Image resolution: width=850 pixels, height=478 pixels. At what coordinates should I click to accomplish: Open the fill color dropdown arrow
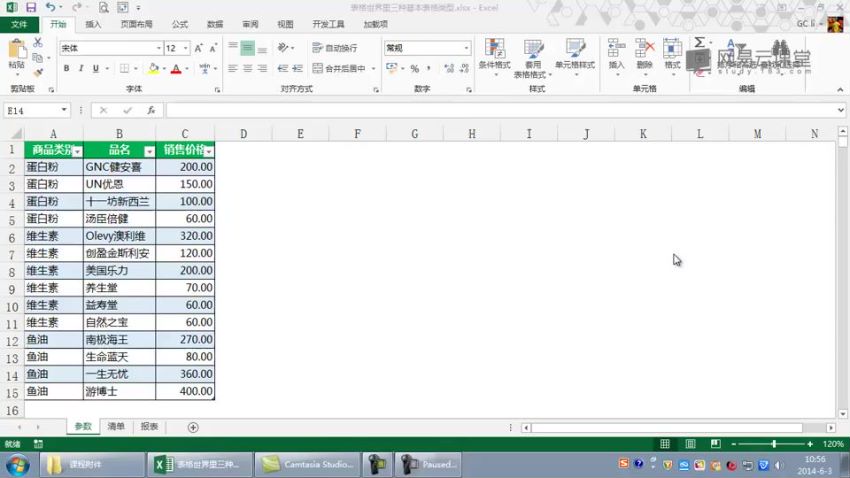(164, 69)
